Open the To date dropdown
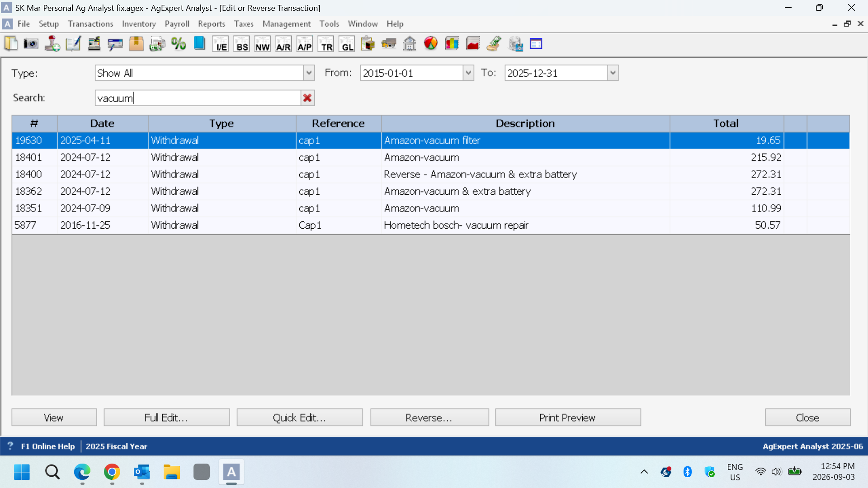 [613, 73]
